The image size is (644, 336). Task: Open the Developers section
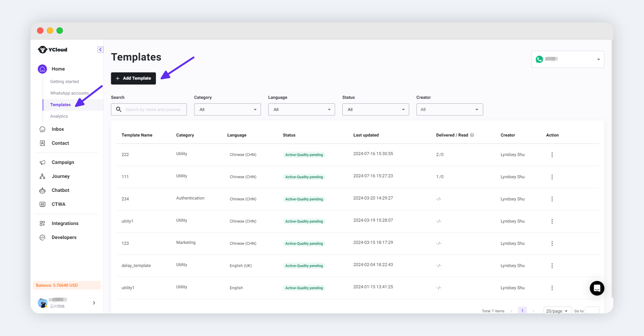(x=64, y=237)
